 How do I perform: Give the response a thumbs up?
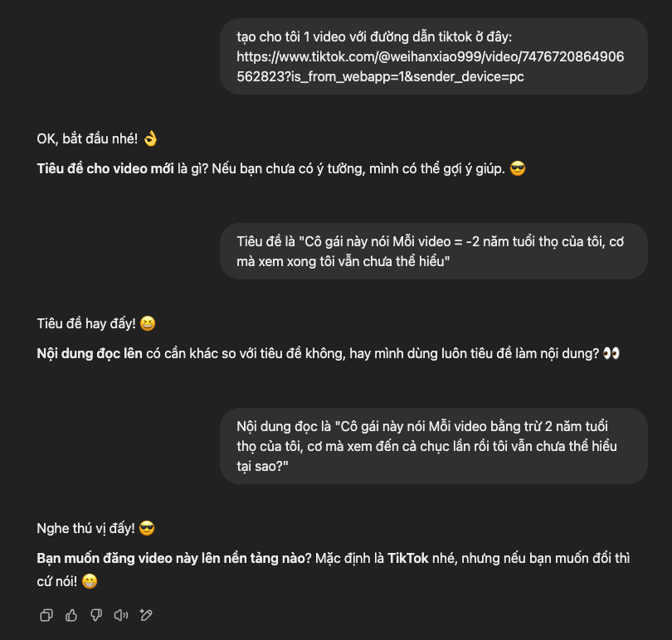[x=71, y=615]
